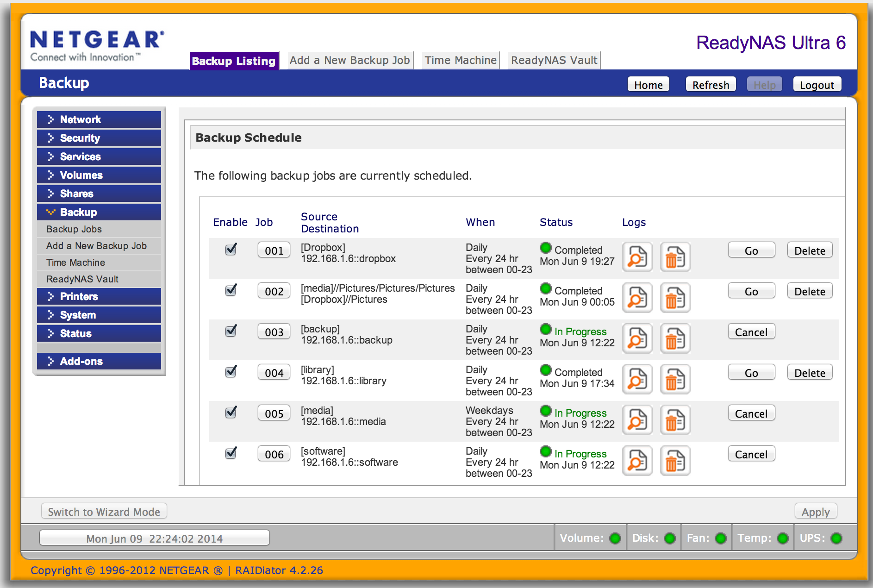
Task: Clear the log for backup job 001
Action: pos(675,257)
